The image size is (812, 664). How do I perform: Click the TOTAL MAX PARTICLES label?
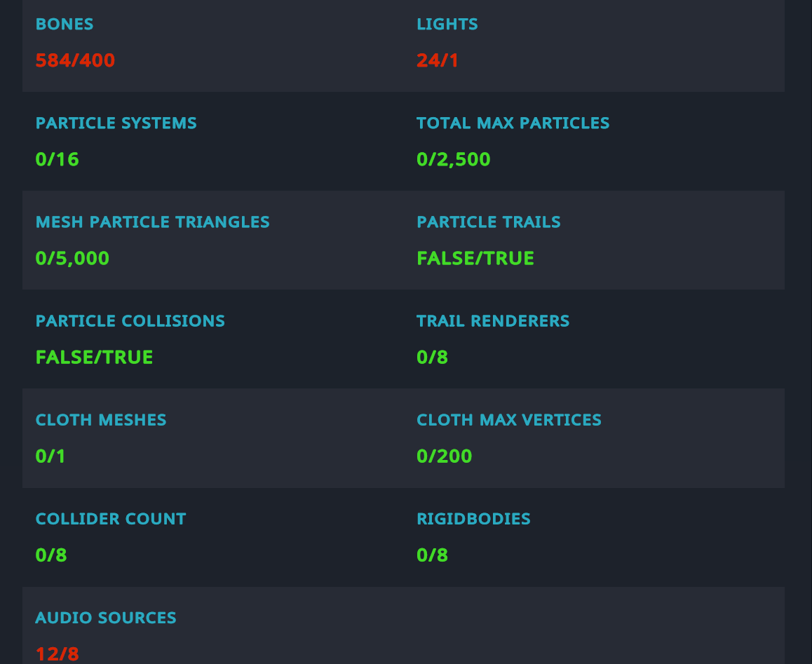tap(513, 123)
